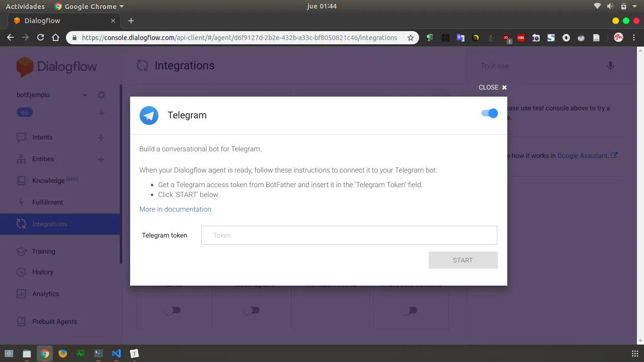Open the Intents section in the sidebar
Viewport: 644px width, 362px height.
point(42,137)
